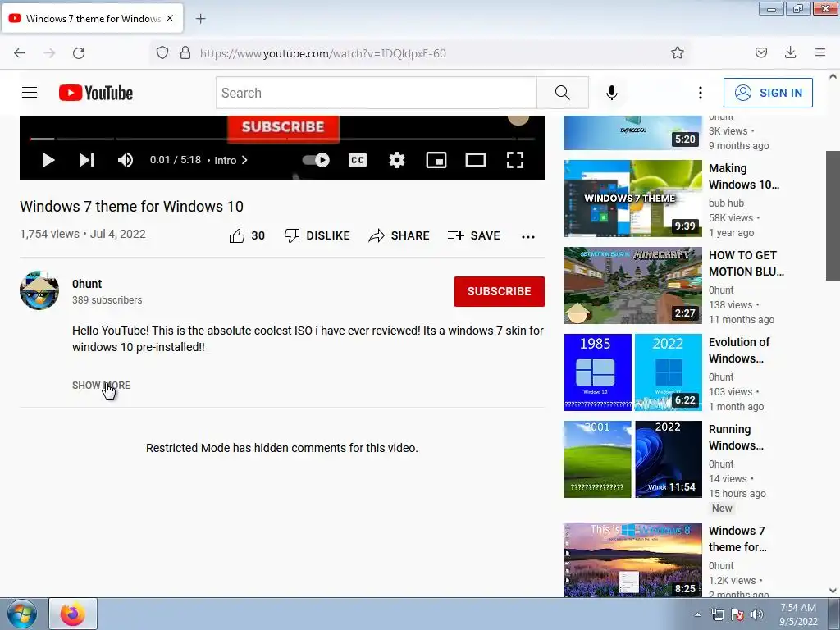Subscribe to the 0hunt channel
This screenshot has height=630, width=840.
point(500,291)
